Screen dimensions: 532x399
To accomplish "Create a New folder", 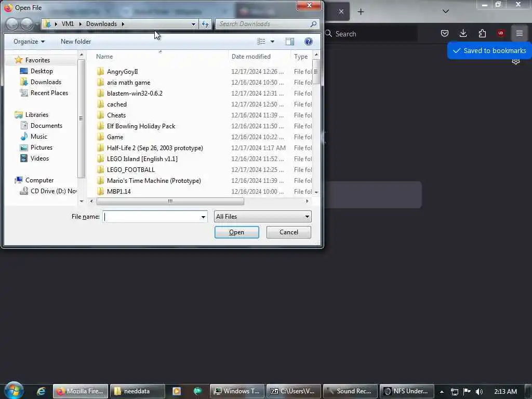I will pos(76,42).
